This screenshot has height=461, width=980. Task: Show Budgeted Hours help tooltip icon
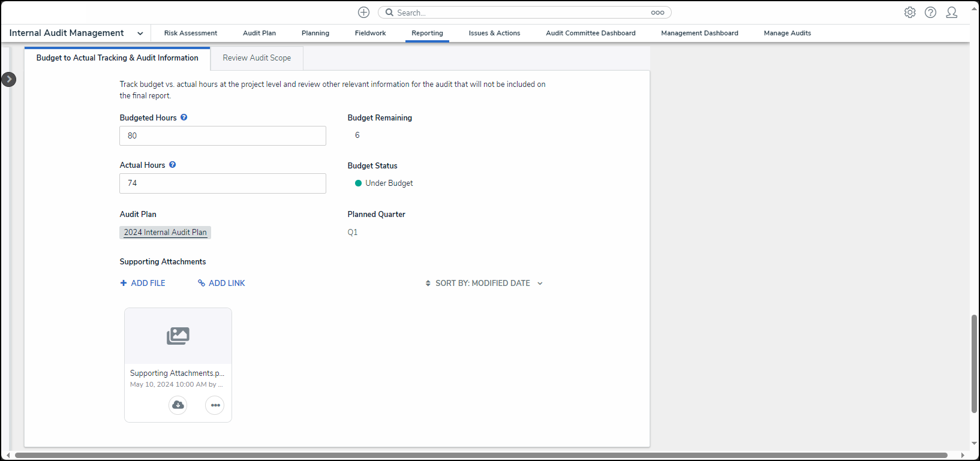(x=184, y=117)
